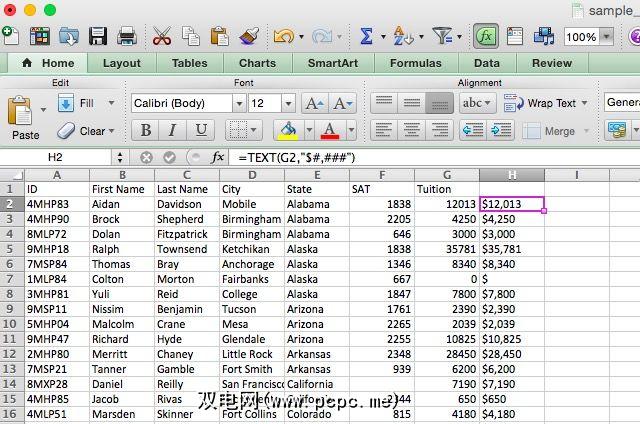Open the font name dropdown arrow
The image size is (640, 424).
(239, 103)
